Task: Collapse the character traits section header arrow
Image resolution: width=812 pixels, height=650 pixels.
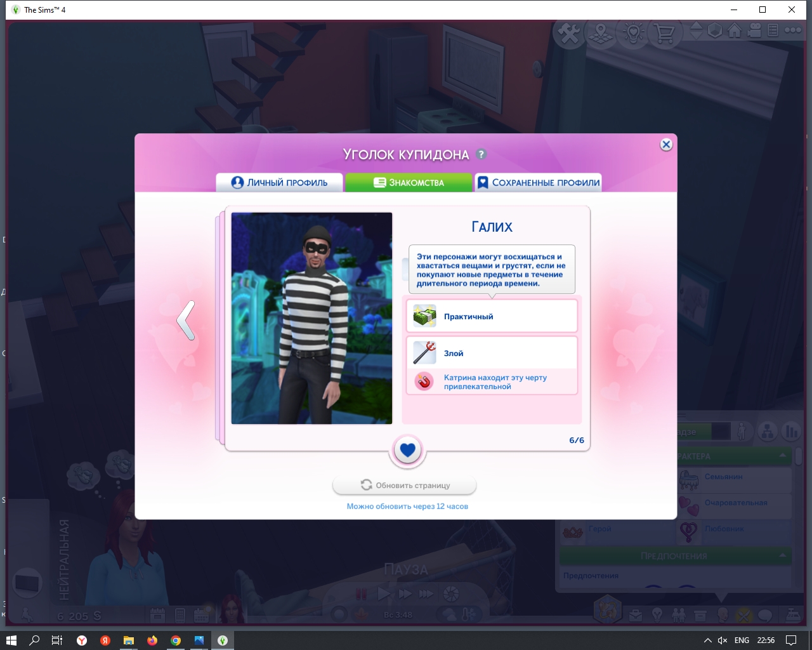Action: (783, 456)
